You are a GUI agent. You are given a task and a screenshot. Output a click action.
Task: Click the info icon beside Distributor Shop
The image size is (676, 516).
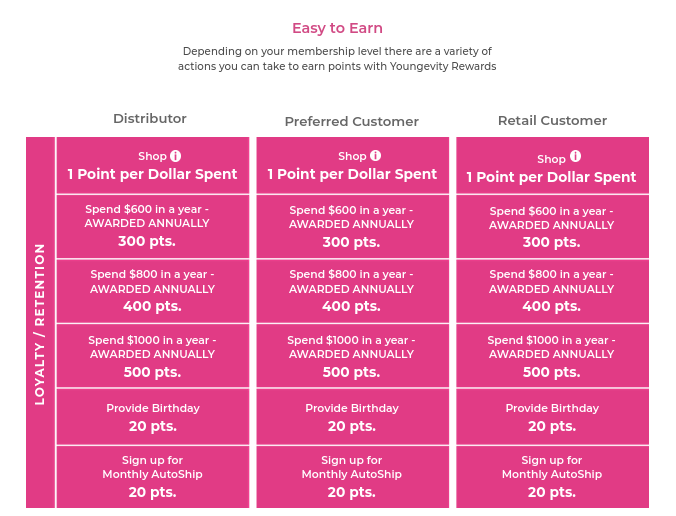[x=175, y=156]
